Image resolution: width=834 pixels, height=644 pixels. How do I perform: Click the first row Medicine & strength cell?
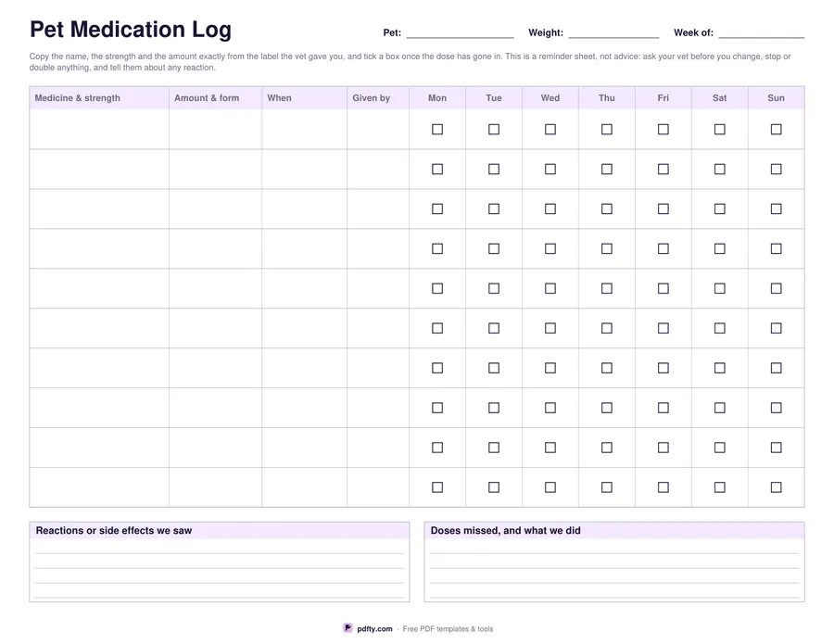(x=99, y=129)
